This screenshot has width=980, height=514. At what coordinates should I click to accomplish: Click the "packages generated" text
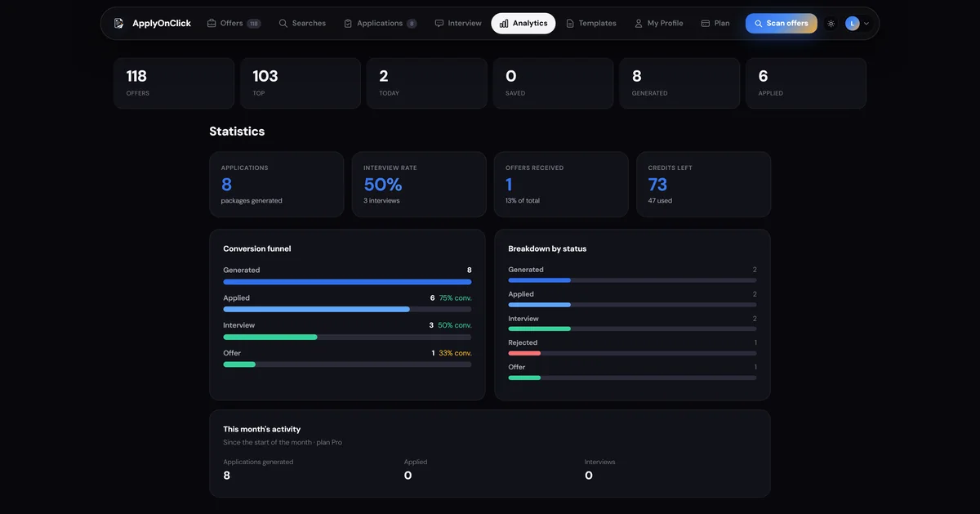(x=252, y=201)
